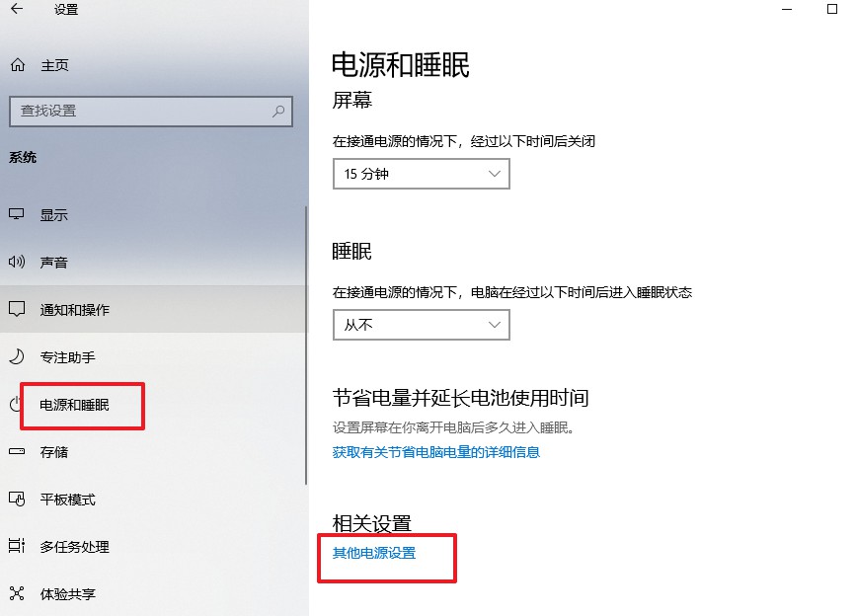This screenshot has height=616, width=856.
Task: Click the 查找设置 search field
Action: click(x=151, y=112)
